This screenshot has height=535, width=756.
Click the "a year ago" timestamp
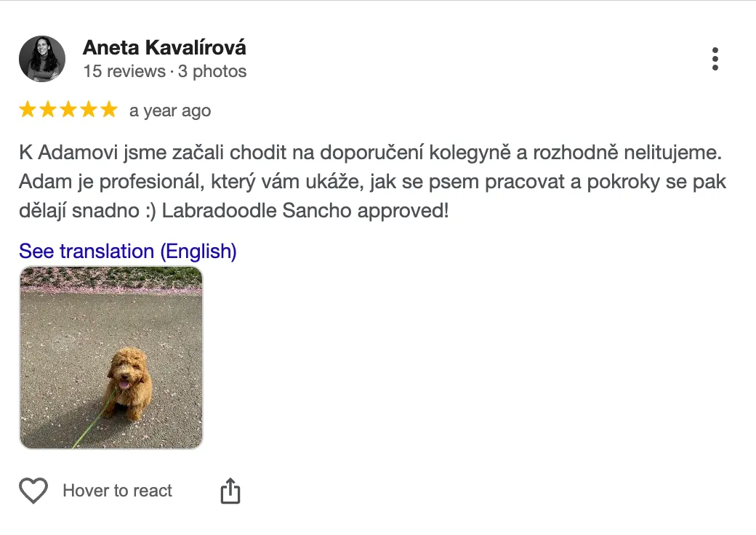(170, 110)
